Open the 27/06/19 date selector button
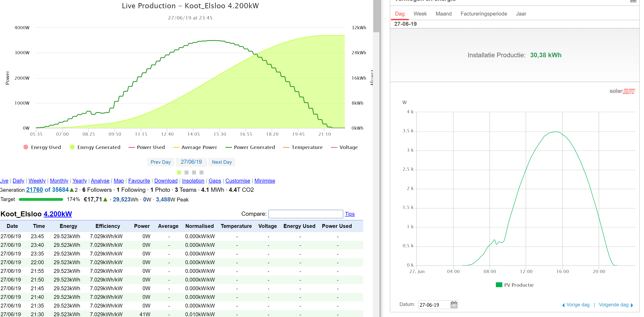The image size is (644, 317). (x=191, y=162)
